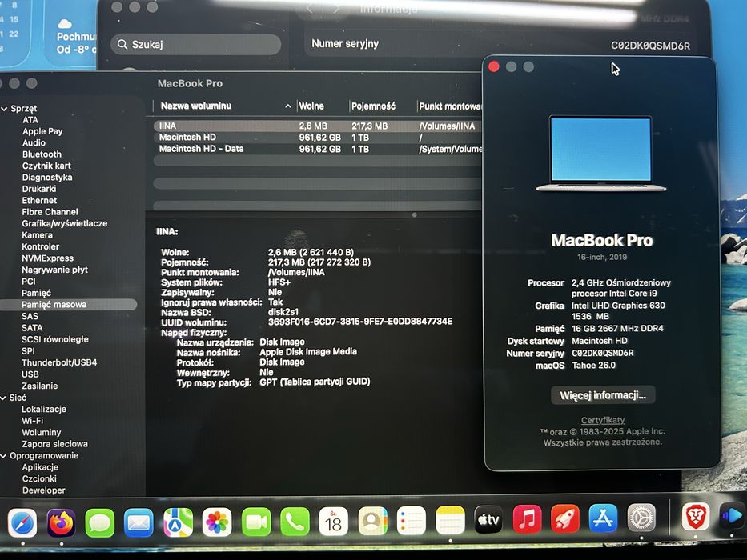Select Audio in the sidebar
This screenshot has width=747, height=560.
click(x=34, y=143)
